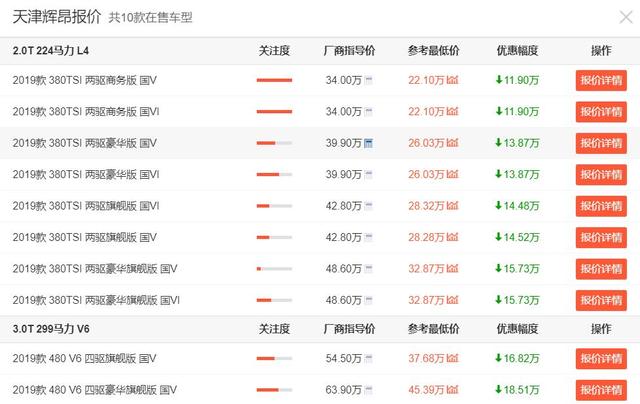Open model link 2019款 380TSI 两驱豪华版 国V
The width and height of the screenshot is (640, 404).
(x=84, y=143)
